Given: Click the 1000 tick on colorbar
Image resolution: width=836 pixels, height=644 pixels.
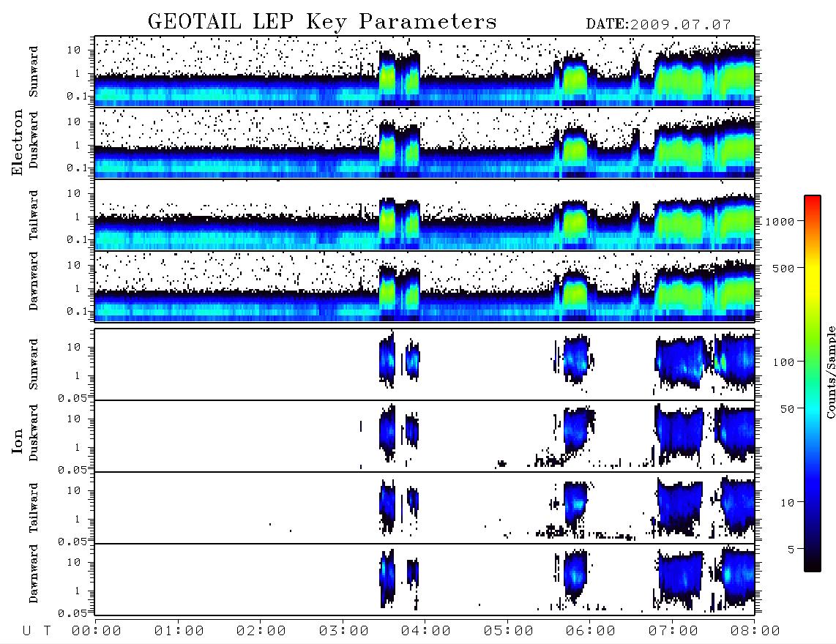Looking at the screenshot, I should coord(780,221).
